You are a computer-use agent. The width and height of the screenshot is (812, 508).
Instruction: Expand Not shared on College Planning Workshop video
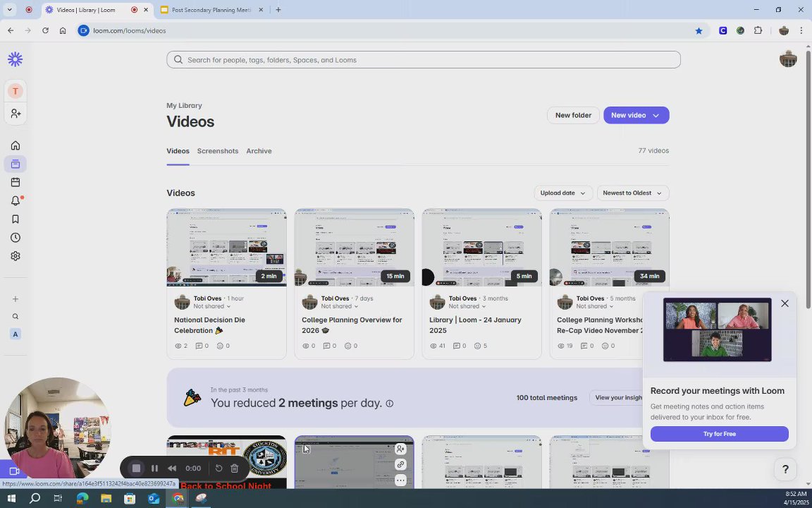[594, 306]
